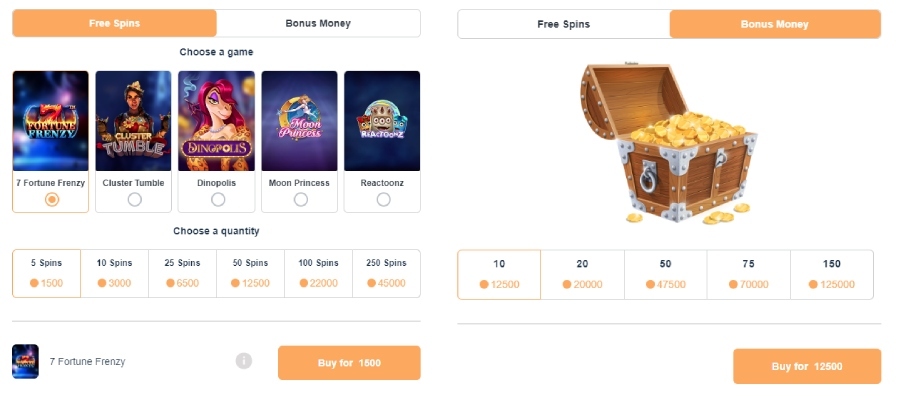This screenshot has width=900, height=396.
Task: Click the treasure chest image
Action: click(x=669, y=142)
